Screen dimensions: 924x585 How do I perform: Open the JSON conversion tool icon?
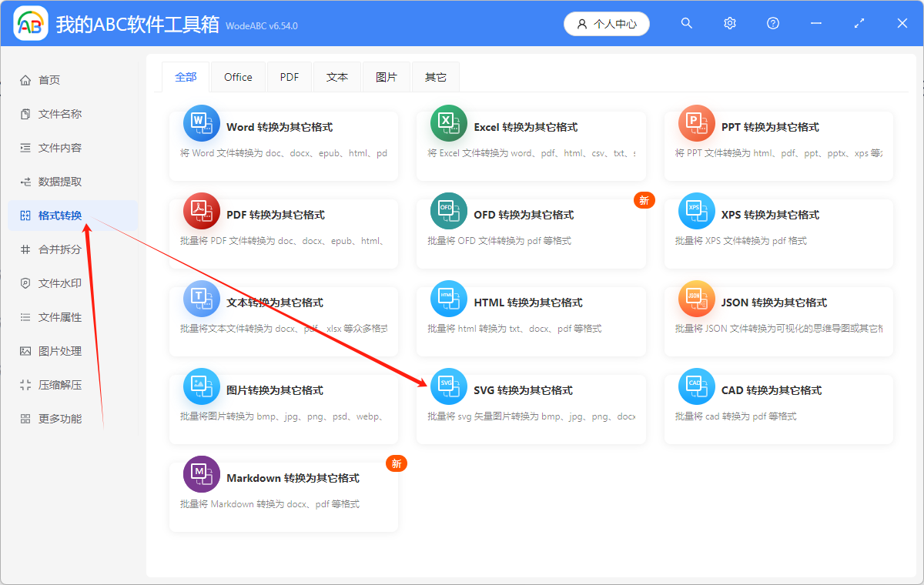tap(696, 298)
